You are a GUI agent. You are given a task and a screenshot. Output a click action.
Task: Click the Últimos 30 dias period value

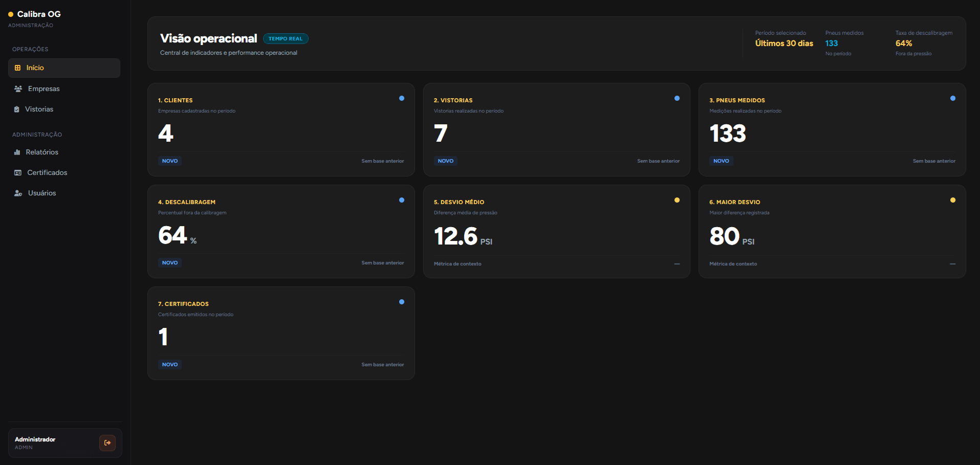[x=784, y=43]
